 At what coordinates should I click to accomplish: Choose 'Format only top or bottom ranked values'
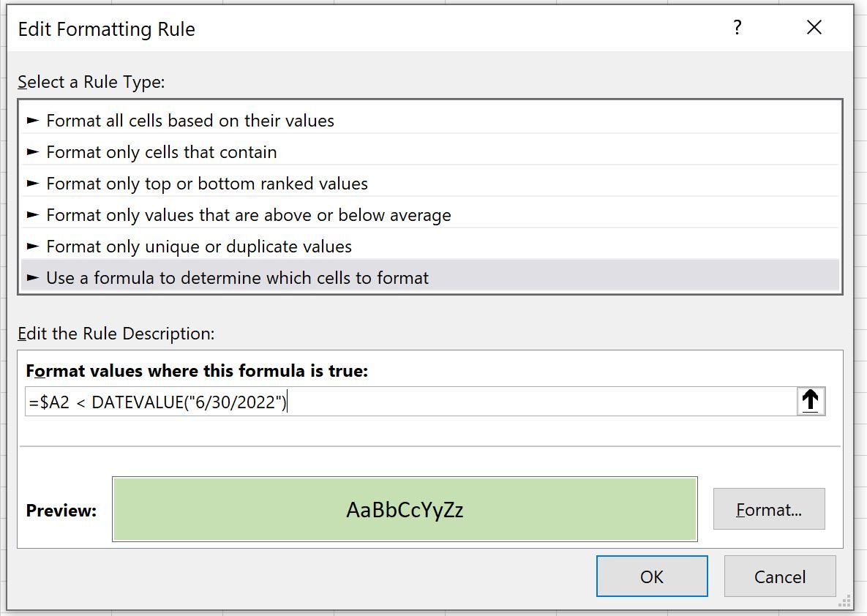(x=429, y=183)
